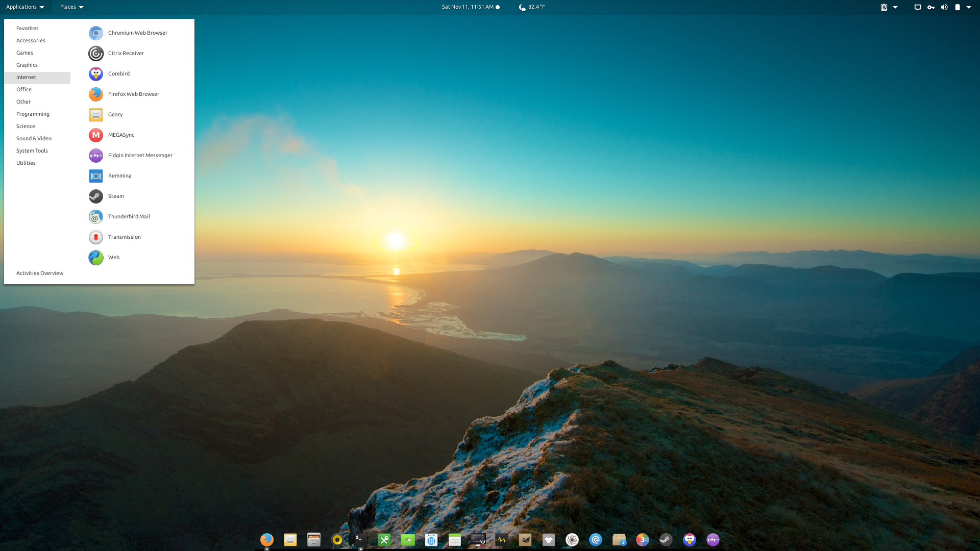Open the Favorites category
This screenshot has height=551, width=980.
tap(28, 28)
